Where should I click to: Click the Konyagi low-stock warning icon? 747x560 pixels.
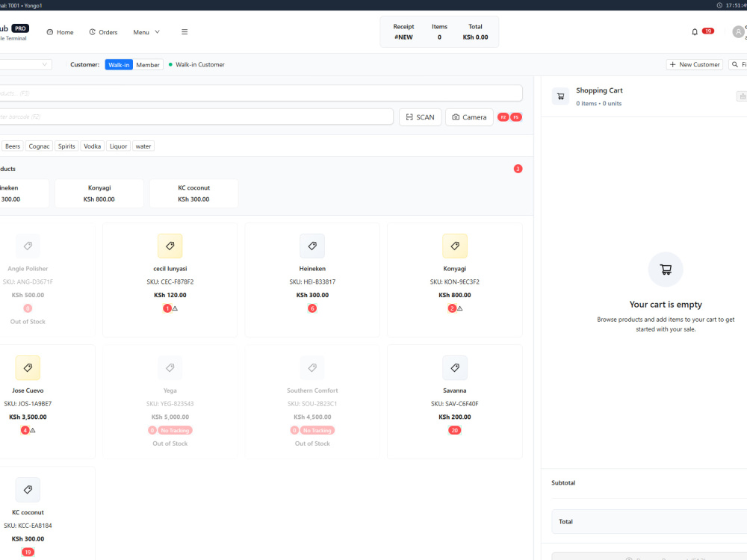pyautogui.click(x=460, y=308)
